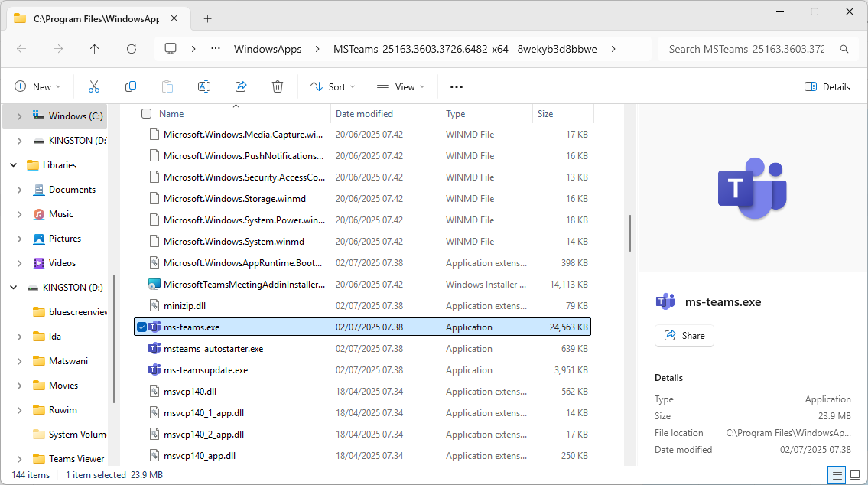
Task: Click the Share button in the details pane
Action: click(x=684, y=335)
